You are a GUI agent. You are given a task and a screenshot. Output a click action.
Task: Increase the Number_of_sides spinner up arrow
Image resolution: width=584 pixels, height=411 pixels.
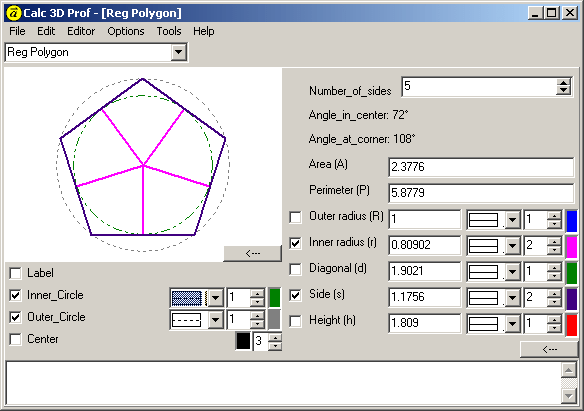click(x=564, y=83)
